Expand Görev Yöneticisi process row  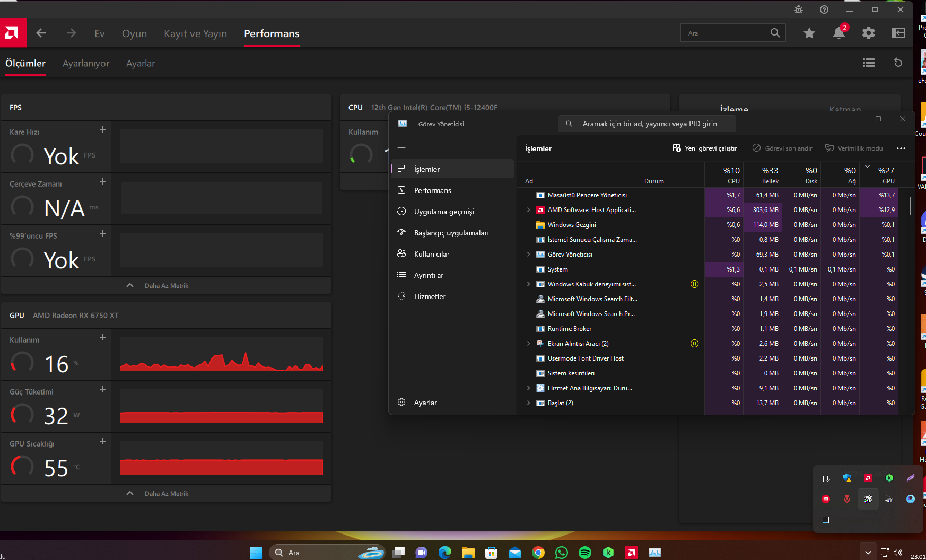528,255
